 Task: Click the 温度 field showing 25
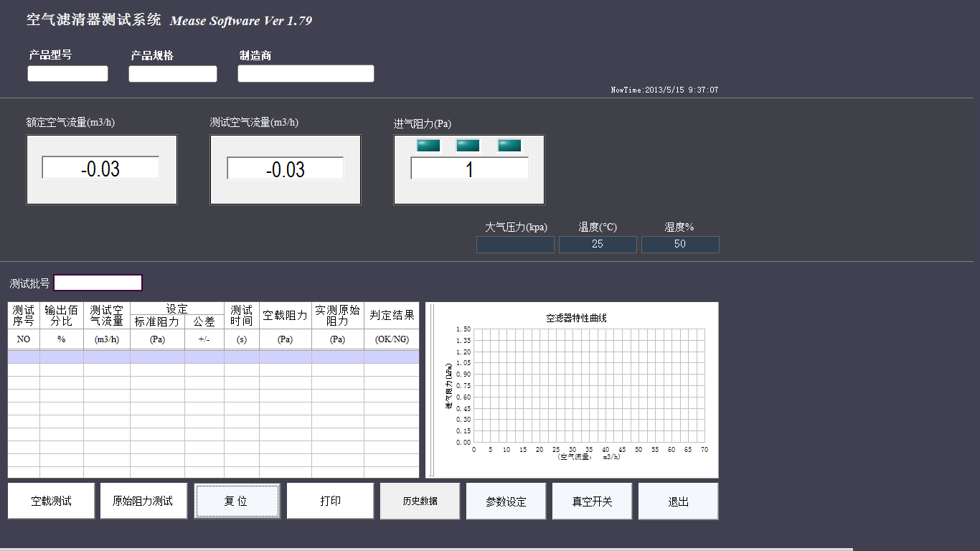[x=598, y=245]
